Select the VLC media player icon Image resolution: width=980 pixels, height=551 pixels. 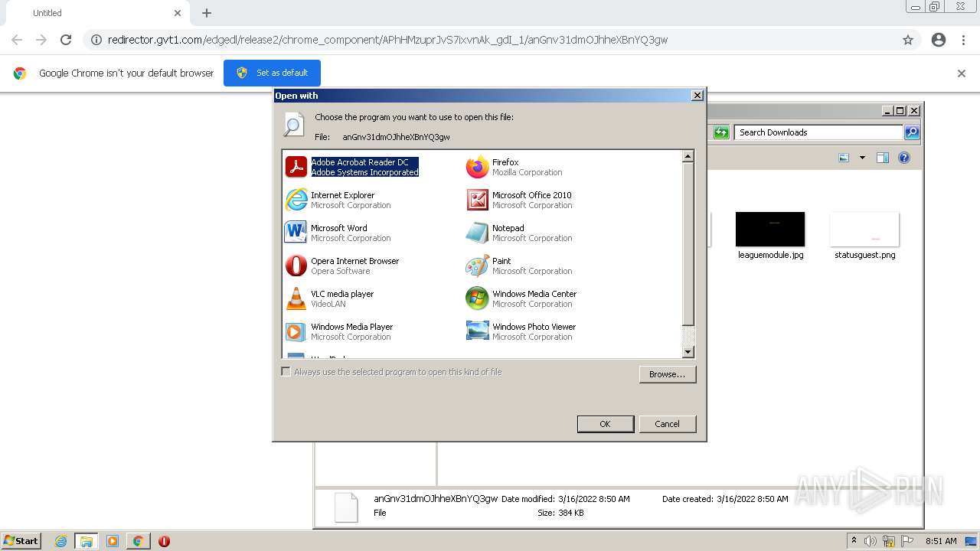tap(296, 298)
